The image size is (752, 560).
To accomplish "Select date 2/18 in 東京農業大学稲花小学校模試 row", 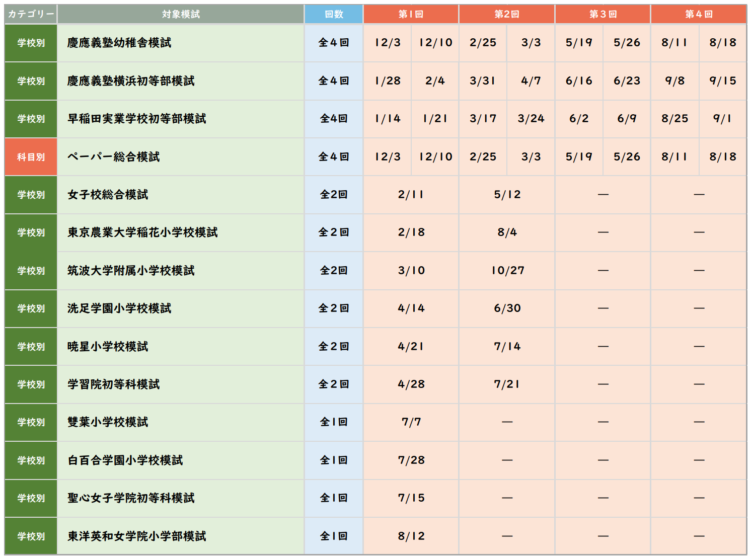I will (x=411, y=232).
